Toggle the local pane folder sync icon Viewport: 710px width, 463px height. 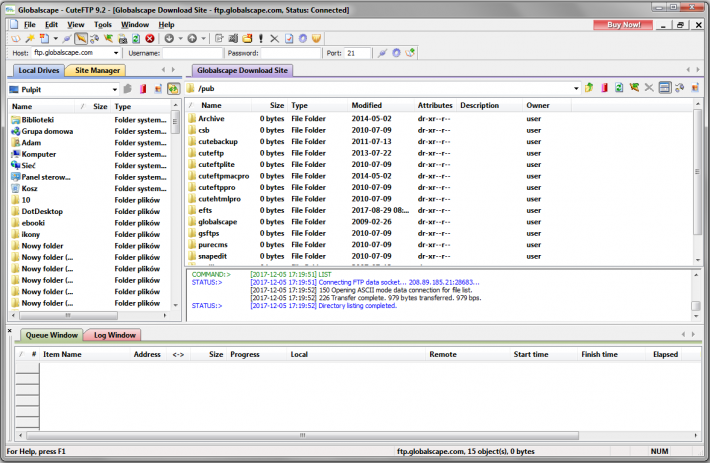(x=173, y=89)
